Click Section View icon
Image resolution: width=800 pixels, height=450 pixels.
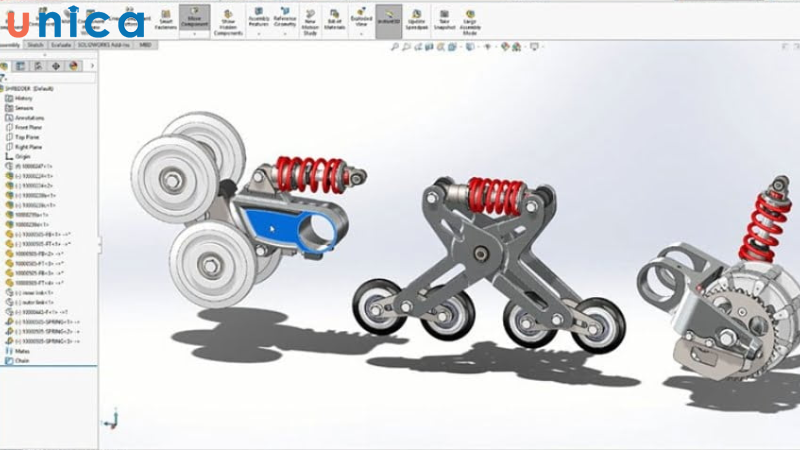click(x=429, y=47)
